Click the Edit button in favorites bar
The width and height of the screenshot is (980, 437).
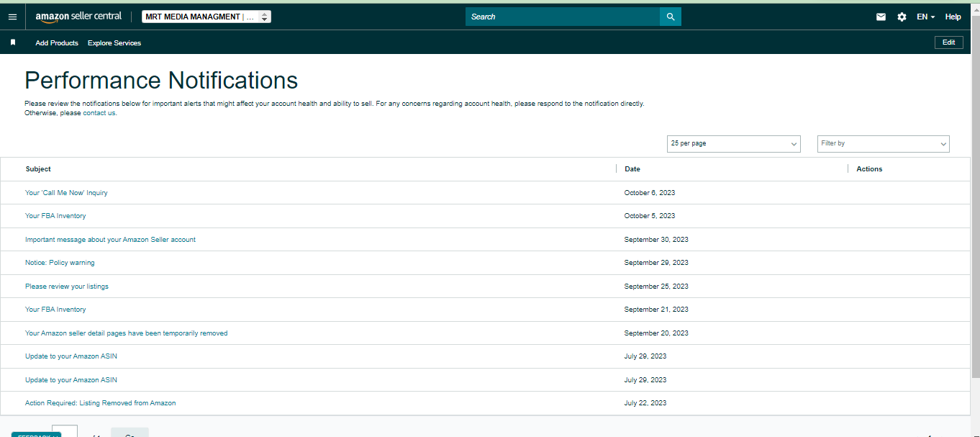tap(949, 42)
